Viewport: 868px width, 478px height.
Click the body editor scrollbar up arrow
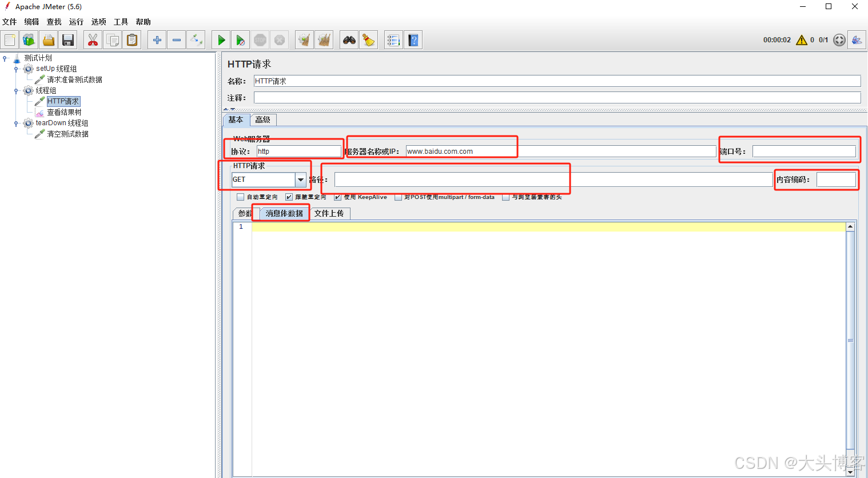850,227
